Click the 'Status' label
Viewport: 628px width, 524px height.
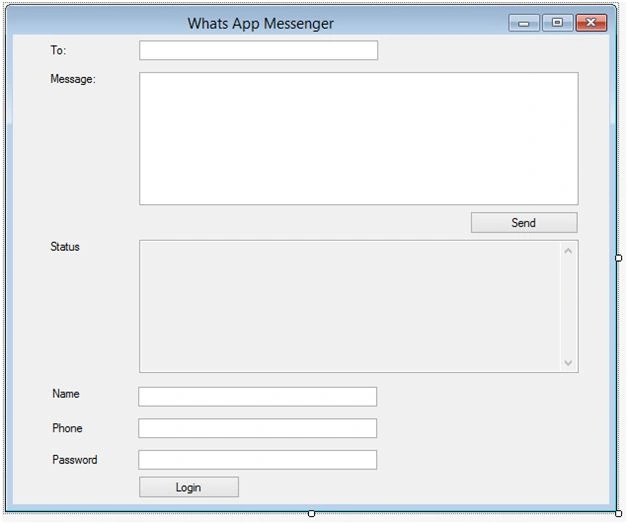pos(65,246)
